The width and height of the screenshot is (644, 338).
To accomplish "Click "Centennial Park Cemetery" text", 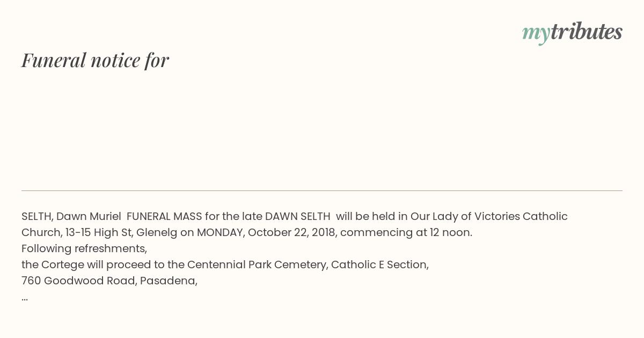I will pyautogui.click(x=257, y=264).
